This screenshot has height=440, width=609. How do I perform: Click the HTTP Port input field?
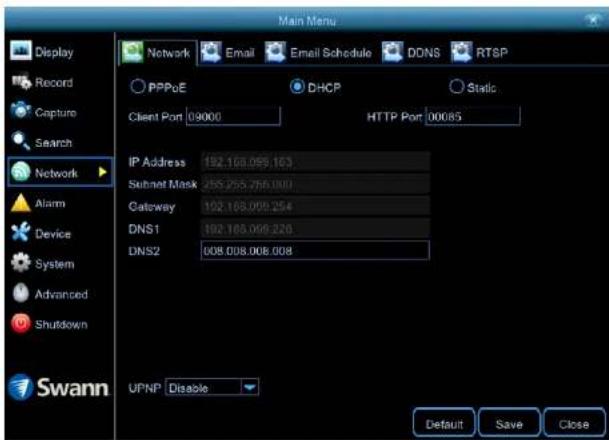click(x=473, y=116)
